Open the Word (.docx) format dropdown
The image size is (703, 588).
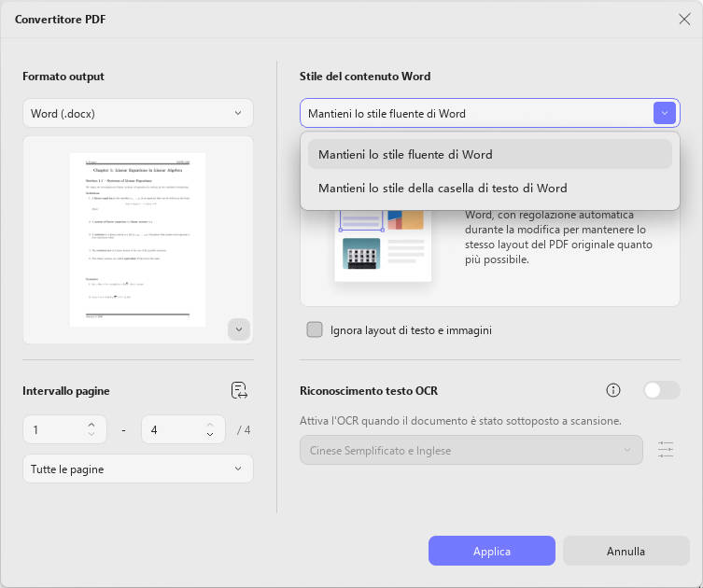(x=138, y=113)
